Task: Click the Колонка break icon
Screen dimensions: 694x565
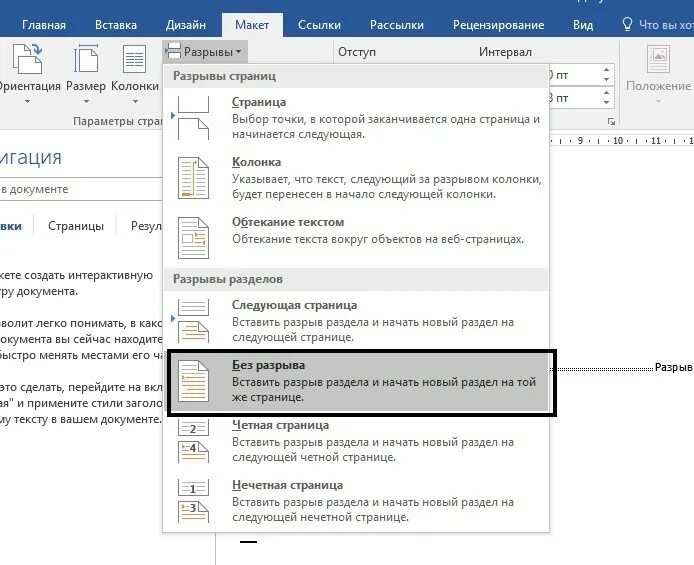Action: point(193,178)
